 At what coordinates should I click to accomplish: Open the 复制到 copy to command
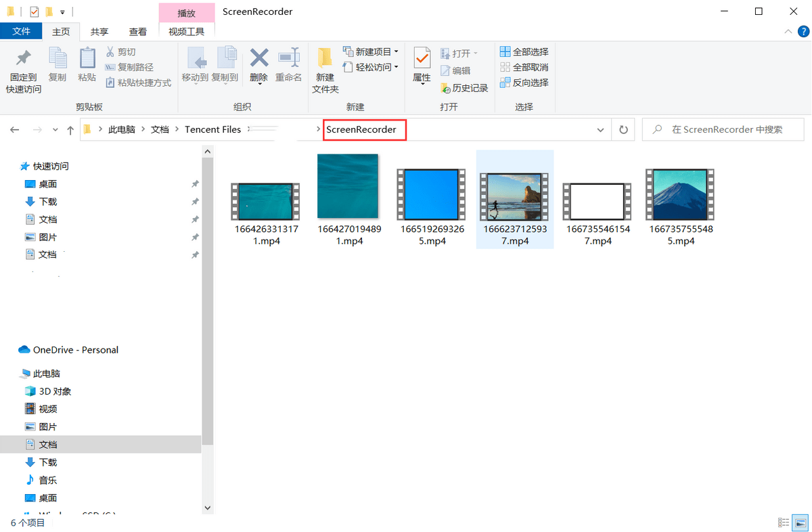point(225,65)
